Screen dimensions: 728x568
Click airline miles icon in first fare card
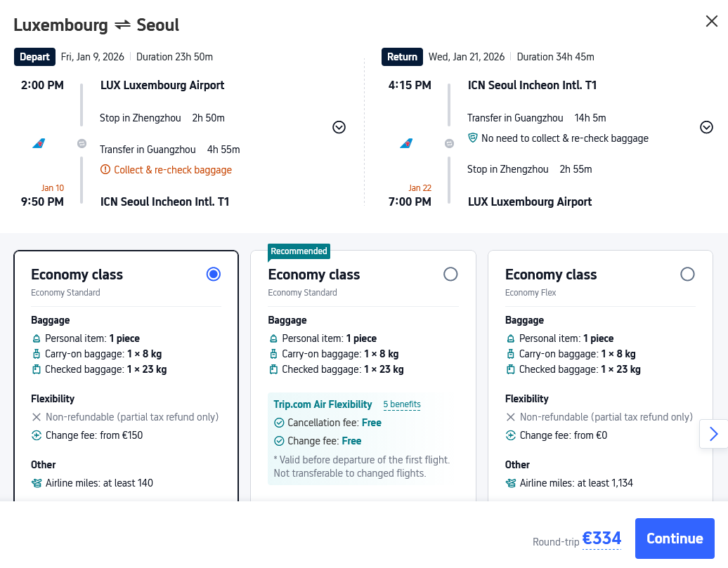coord(37,483)
